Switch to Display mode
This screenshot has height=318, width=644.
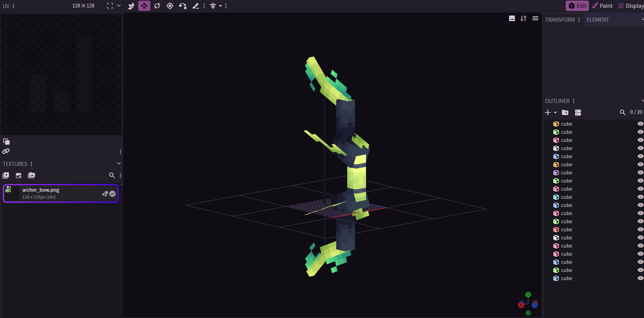(630, 6)
